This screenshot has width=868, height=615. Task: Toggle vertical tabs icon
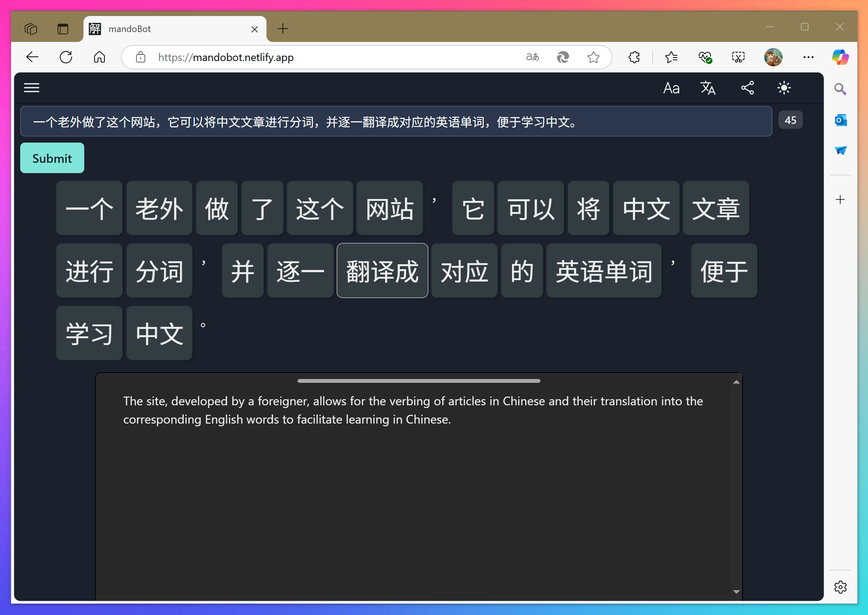pos(63,29)
